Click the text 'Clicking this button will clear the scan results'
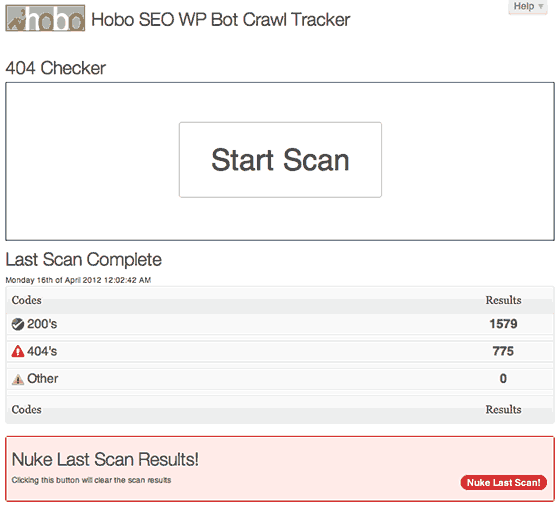The width and height of the screenshot is (560, 511). [x=91, y=480]
